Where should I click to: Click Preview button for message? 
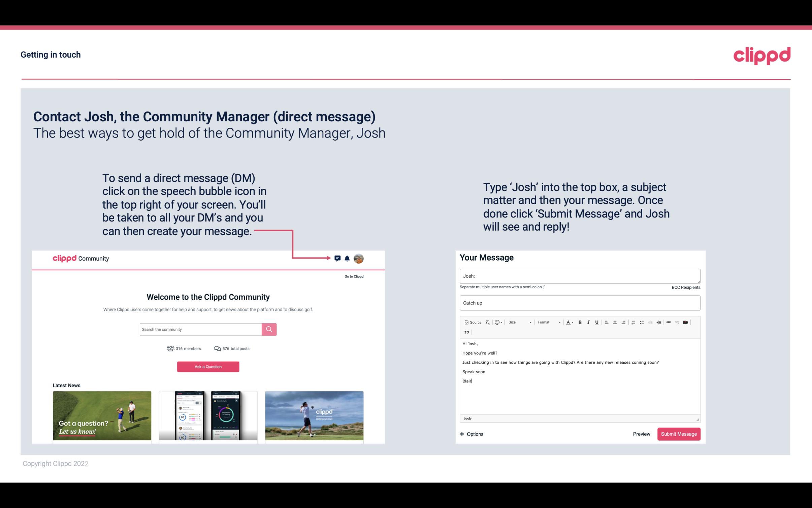[641, 434]
